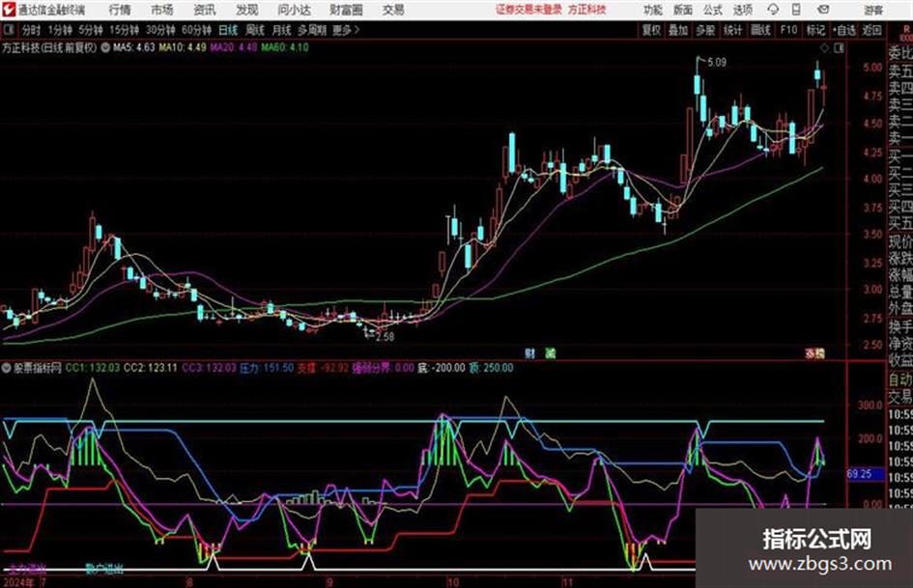
Task: Click the 2.58 low price label
Action: pyautogui.click(x=385, y=337)
